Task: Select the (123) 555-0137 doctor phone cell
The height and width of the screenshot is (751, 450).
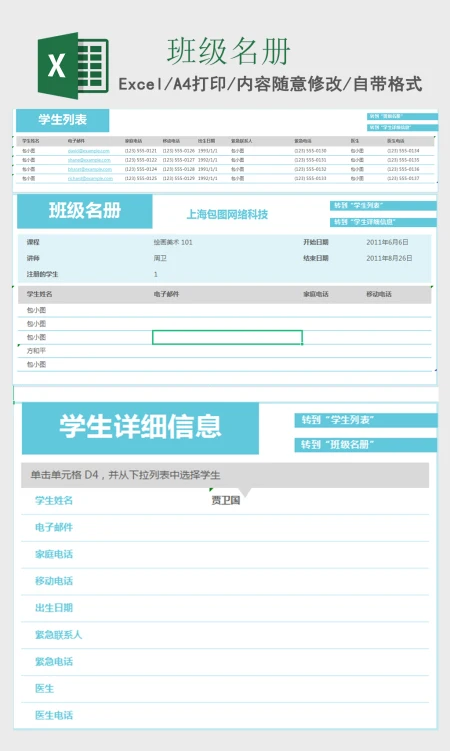Action: coord(403,178)
